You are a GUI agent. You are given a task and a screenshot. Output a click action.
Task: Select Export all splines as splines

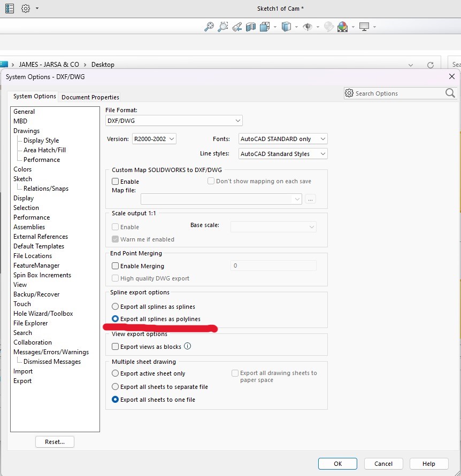[115, 306]
